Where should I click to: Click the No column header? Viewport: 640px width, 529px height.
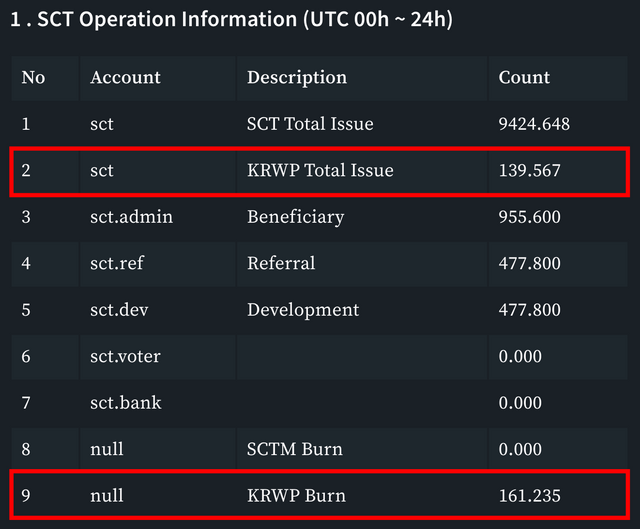point(33,78)
